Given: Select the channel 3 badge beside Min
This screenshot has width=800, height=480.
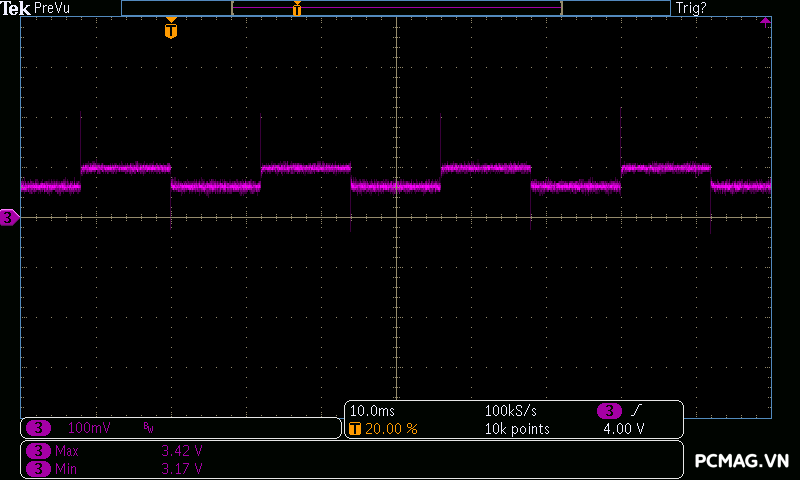Looking at the screenshot, I should (x=39, y=468).
